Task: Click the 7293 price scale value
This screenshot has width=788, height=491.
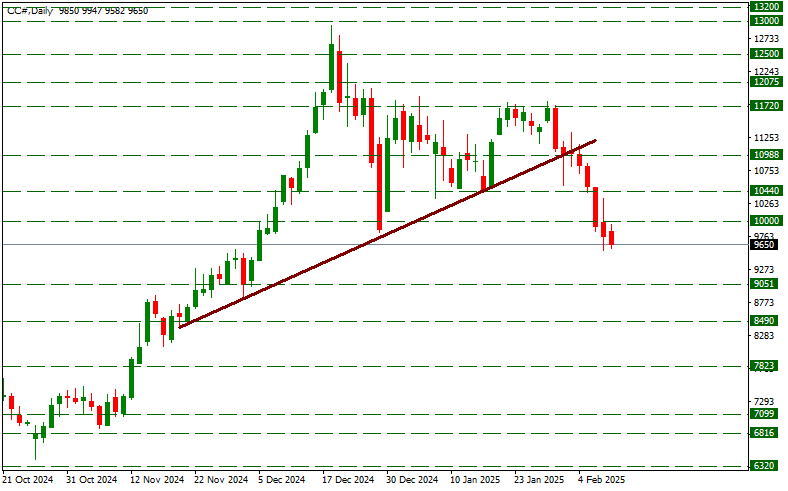Action: pyautogui.click(x=765, y=402)
